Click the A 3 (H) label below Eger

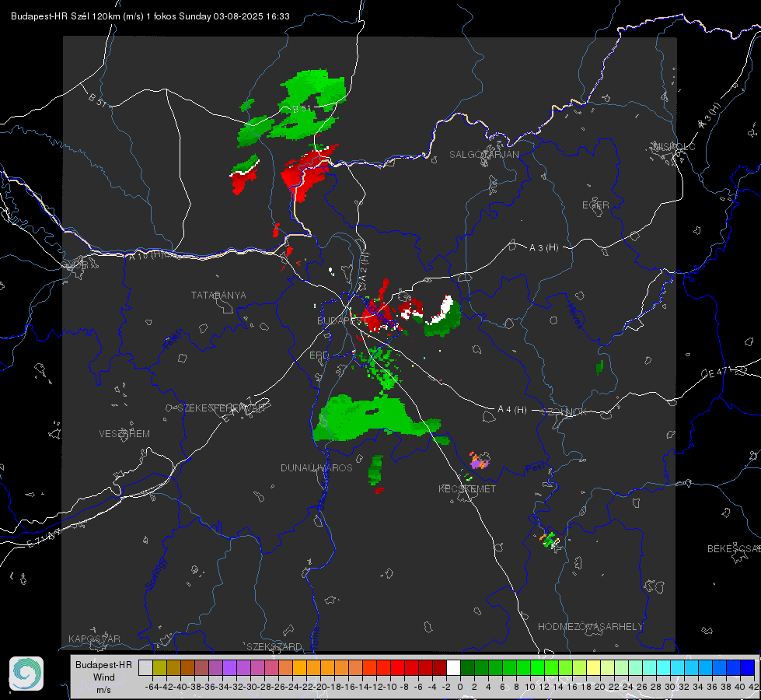tap(543, 248)
